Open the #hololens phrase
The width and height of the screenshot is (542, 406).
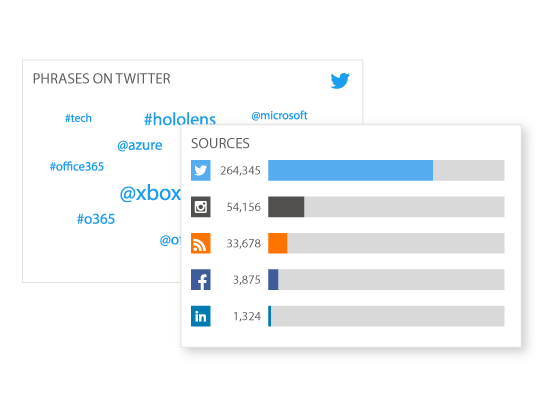tap(180, 119)
